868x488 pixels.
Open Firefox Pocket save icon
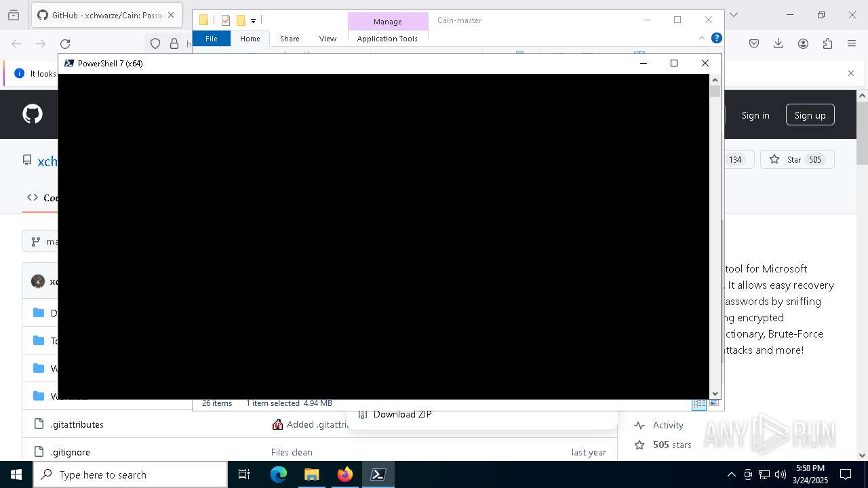754,44
